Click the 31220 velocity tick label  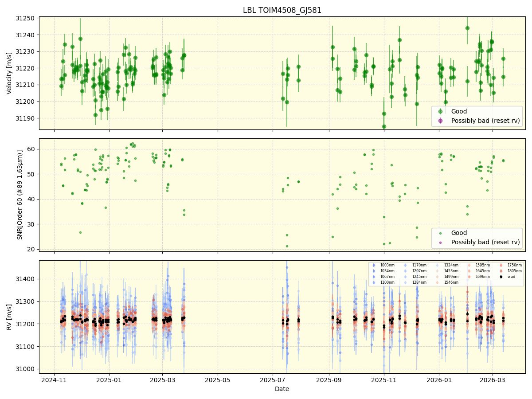[26, 68]
